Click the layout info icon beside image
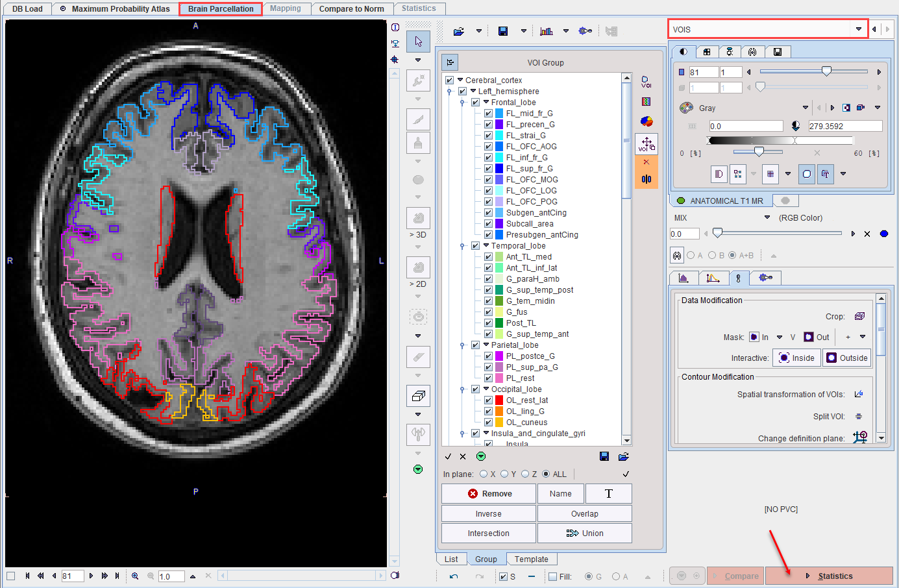 click(x=395, y=27)
